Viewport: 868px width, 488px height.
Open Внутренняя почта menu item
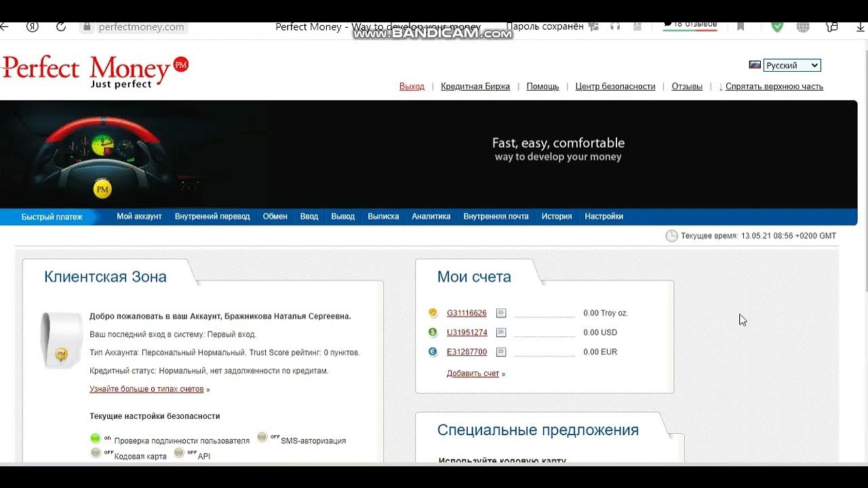point(496,217)
